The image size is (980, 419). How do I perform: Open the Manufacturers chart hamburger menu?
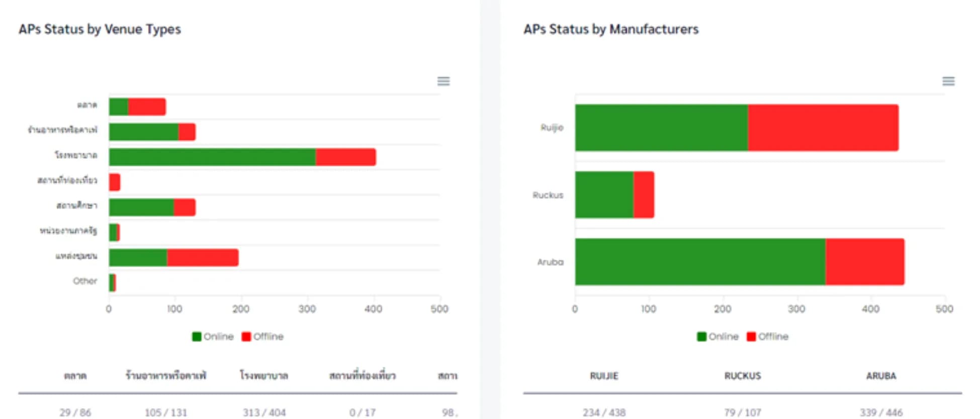click(x=948, y=81)
